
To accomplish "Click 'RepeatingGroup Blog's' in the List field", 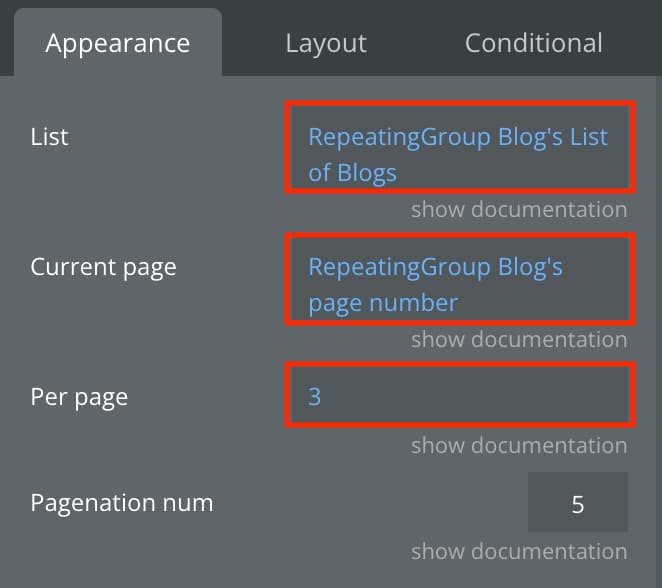I will coord(435,137).
